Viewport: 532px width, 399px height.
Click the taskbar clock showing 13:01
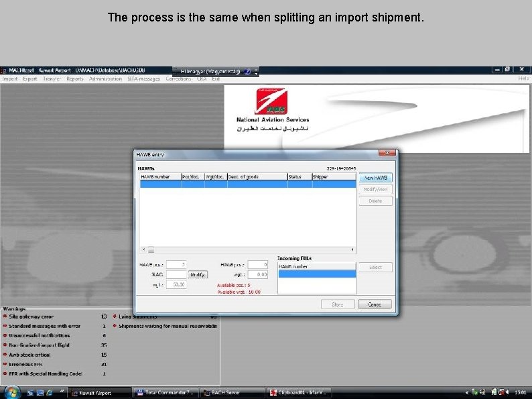pyautogui.click(x=520, y=392)
